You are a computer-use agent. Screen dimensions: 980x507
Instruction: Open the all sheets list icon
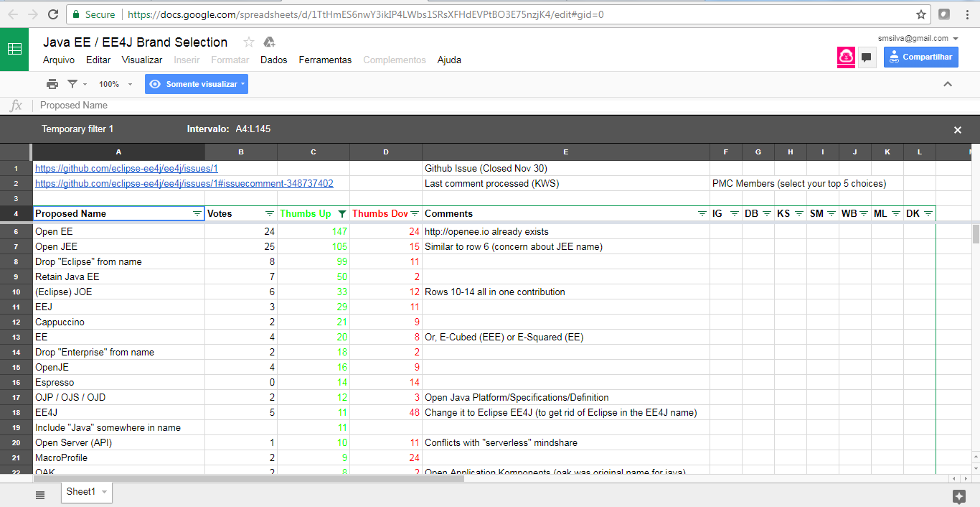click(40, 494)
